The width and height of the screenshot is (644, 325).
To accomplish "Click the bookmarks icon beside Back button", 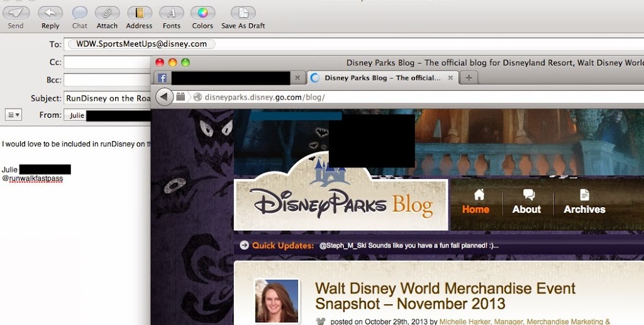I will coord(180,96).
